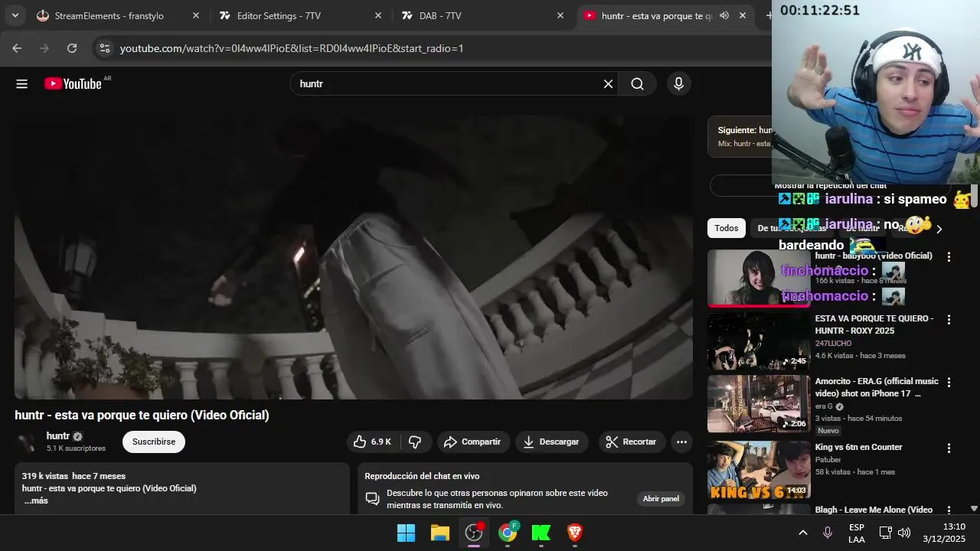Click the Compartir share button

[473, 442]
